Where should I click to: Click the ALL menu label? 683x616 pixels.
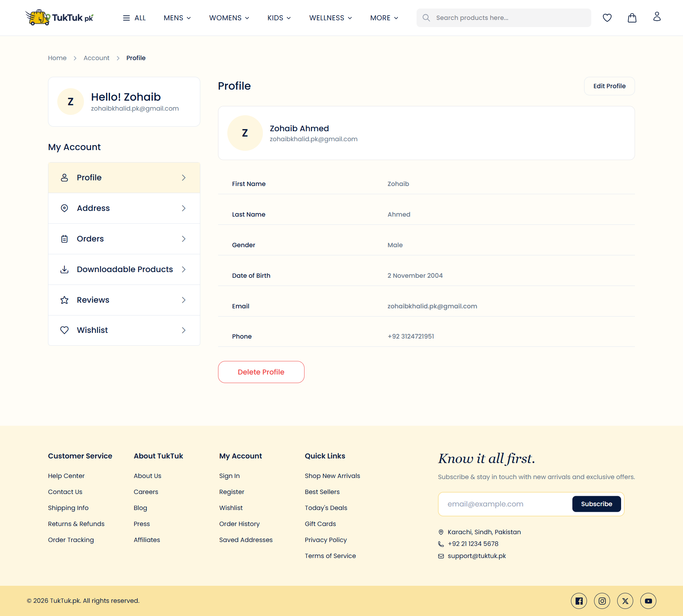[x=140, y=18]
